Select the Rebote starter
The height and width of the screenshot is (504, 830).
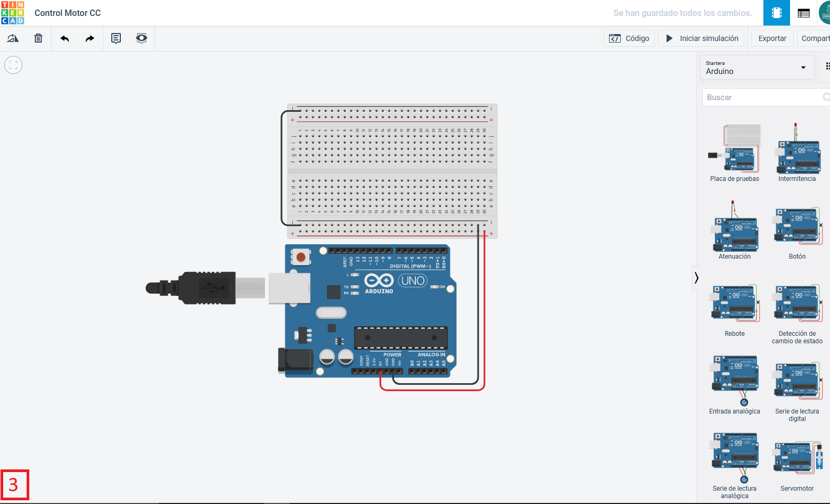coord(735,310)
